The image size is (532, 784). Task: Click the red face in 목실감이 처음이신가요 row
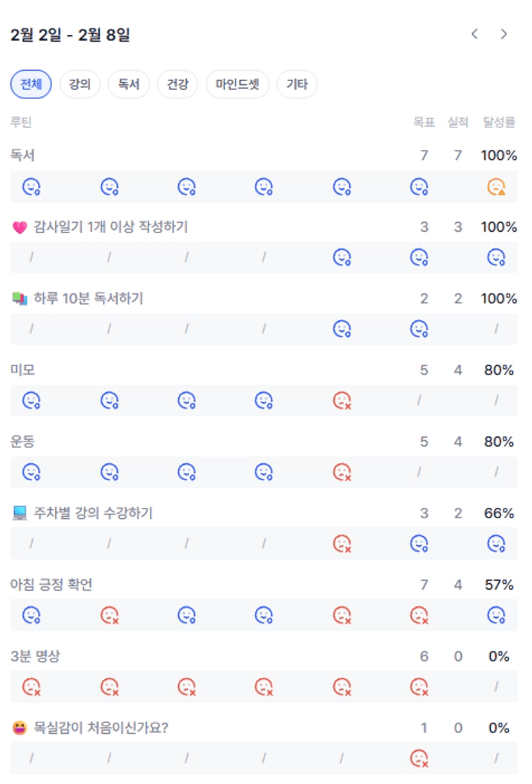[419, 759]
